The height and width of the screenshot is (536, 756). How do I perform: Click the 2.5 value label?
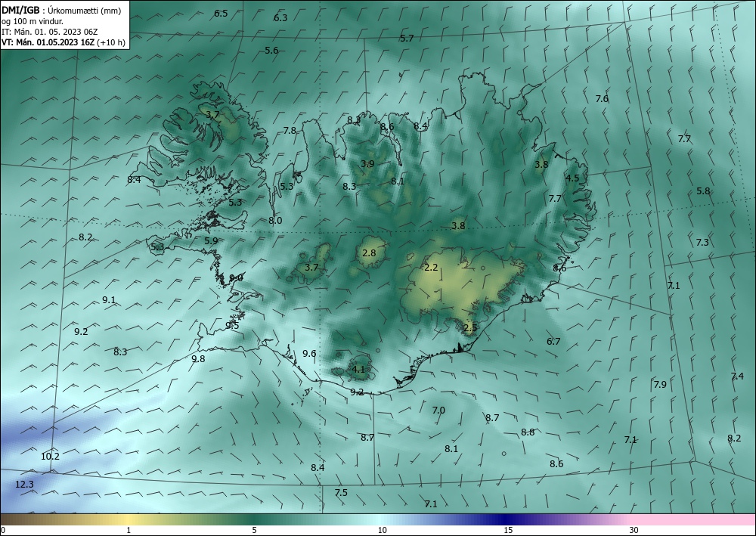click(x=470, y=328)
